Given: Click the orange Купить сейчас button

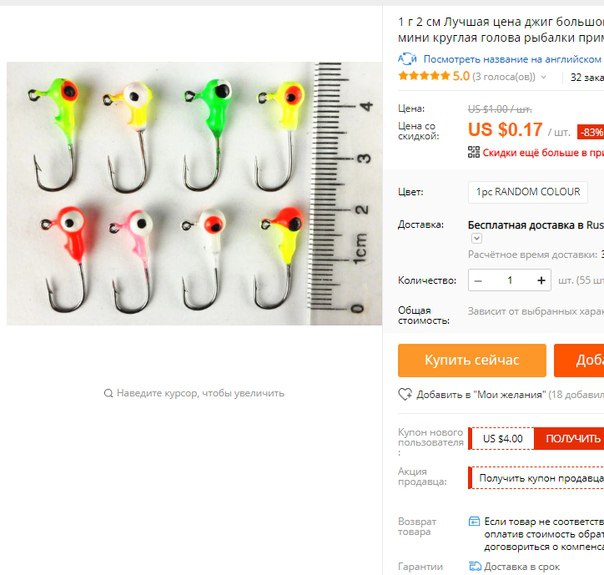Looking at the screenshot, I should 472,360.
